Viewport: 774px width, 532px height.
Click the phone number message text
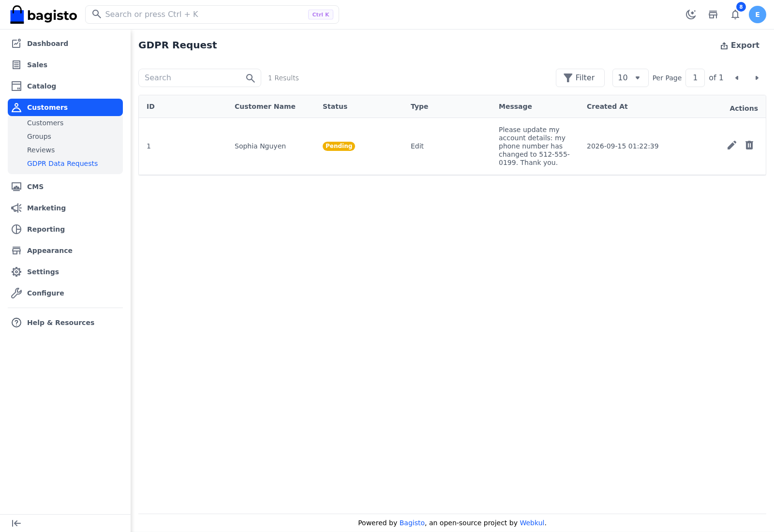tap(535, 146)
